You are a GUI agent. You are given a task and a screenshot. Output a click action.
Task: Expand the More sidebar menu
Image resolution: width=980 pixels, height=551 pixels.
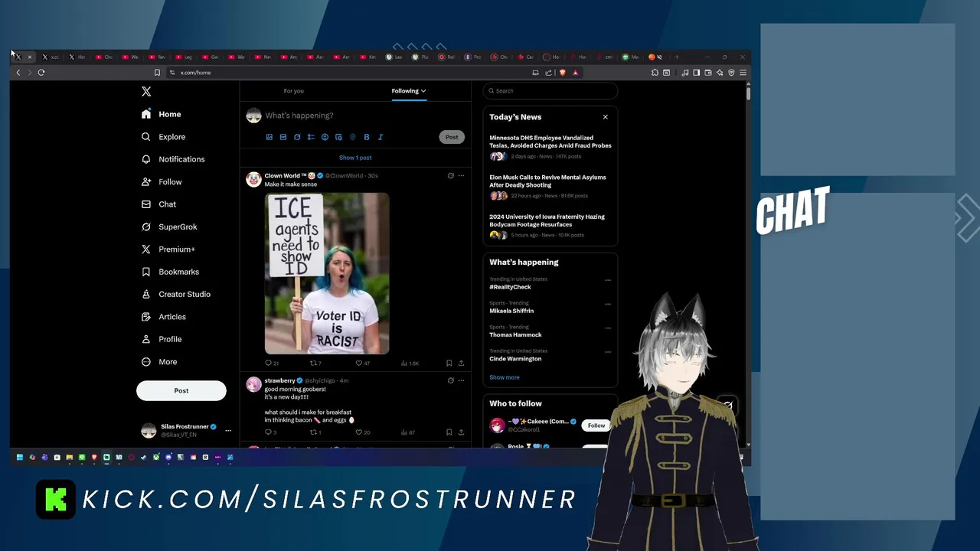point(159,362)
